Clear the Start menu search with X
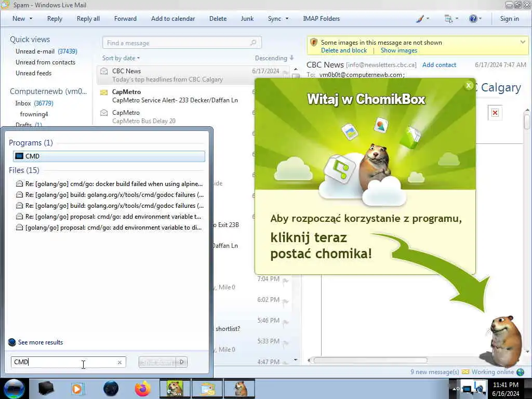Image resolution: width=532 pixels, height=399 pixels. pyautogui.click(x=119, y=362)
